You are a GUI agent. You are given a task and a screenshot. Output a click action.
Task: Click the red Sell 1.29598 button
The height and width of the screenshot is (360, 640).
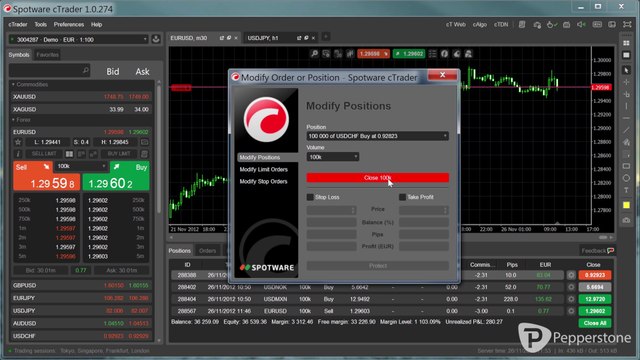tap(47, 176)
